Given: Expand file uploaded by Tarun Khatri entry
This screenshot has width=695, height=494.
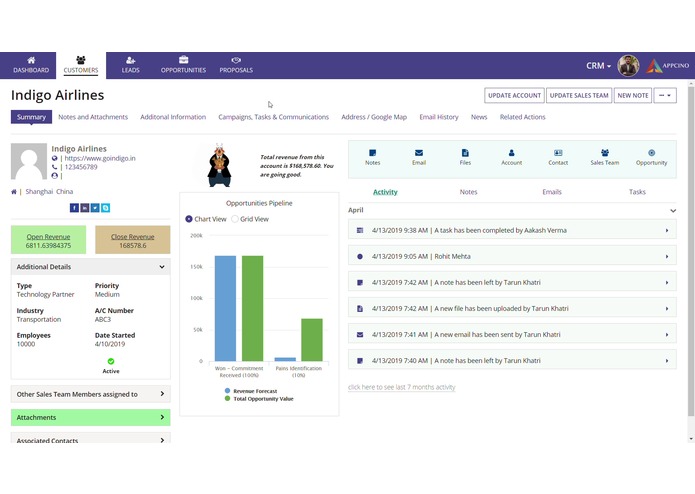Looking at the screenshot, I should (512, 308).
